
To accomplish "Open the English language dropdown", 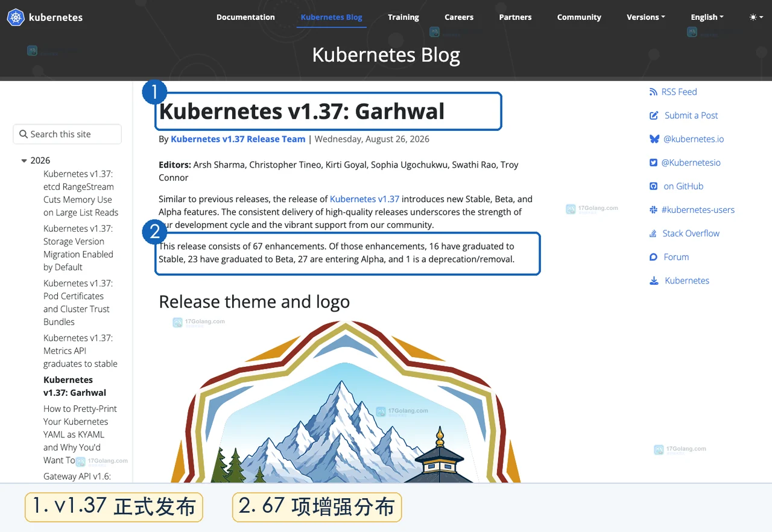I will click(x=707, y=17).
